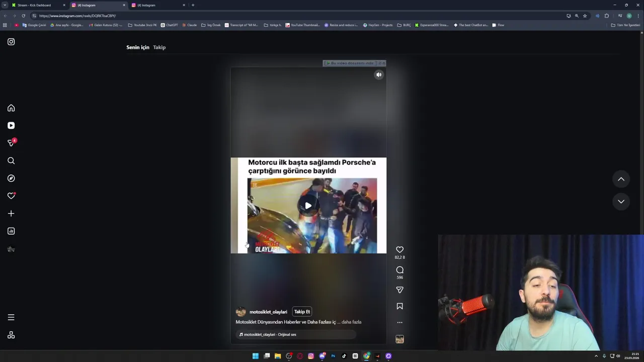Click the Instagram URL address bar
Image resolution: width=644 pixels, height=362 pixels.
click(x=297, y=16)
